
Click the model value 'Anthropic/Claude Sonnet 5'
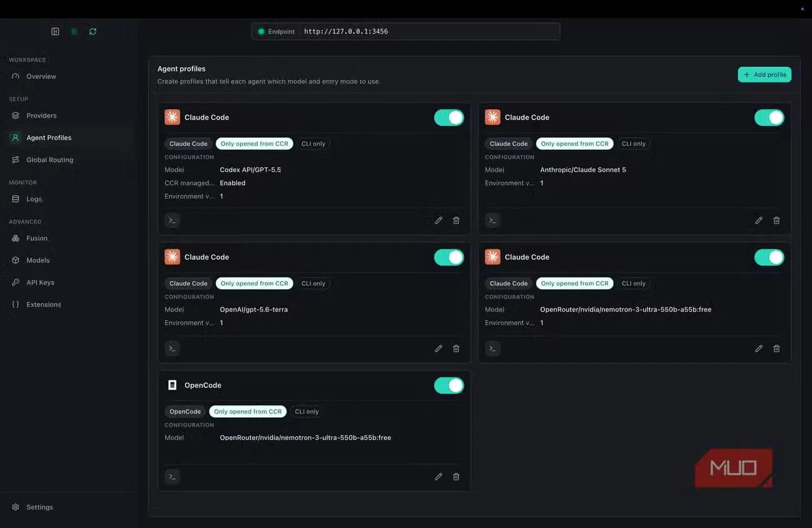pyautogui.click(x=583, y=170)
